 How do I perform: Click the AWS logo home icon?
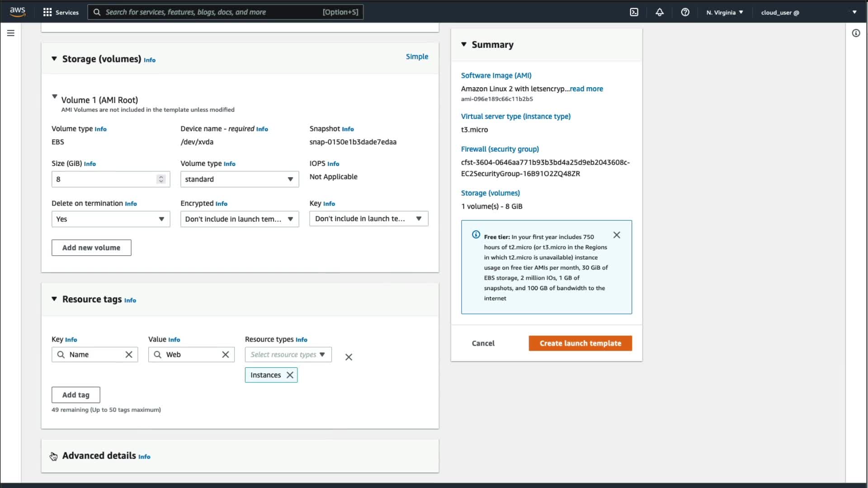18,12
